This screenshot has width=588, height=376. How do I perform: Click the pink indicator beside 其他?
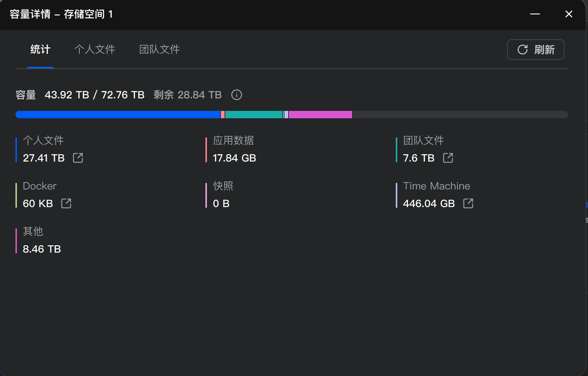(x=16, y=240)
